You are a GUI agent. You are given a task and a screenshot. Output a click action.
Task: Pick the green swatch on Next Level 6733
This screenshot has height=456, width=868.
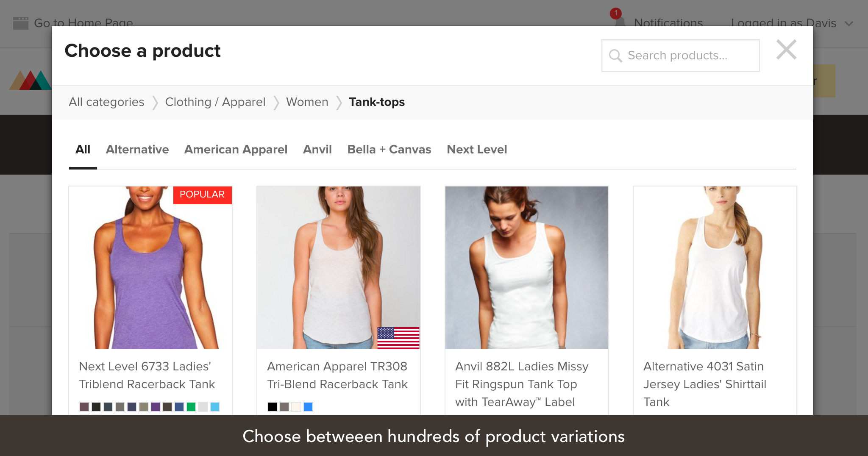pos(191,407)
